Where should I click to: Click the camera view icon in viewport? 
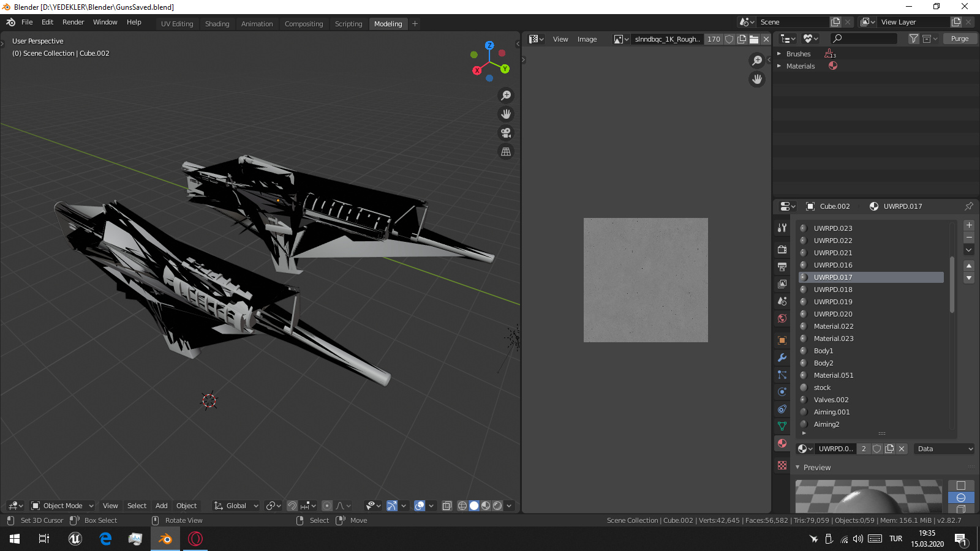506,133
